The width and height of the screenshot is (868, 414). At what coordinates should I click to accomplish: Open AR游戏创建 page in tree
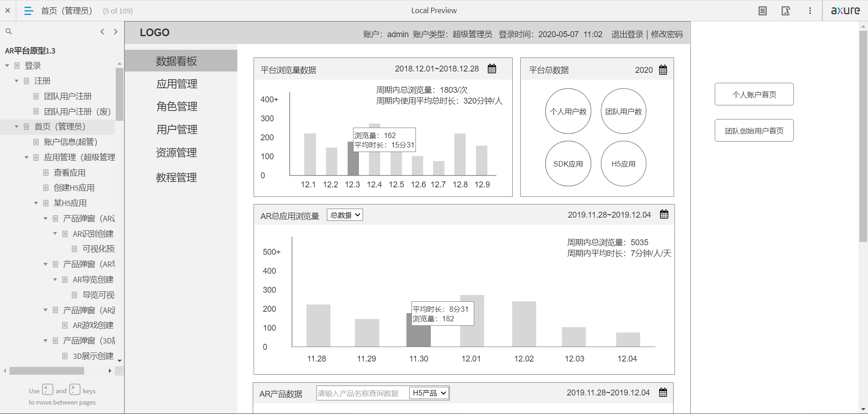tap(93, 325)
